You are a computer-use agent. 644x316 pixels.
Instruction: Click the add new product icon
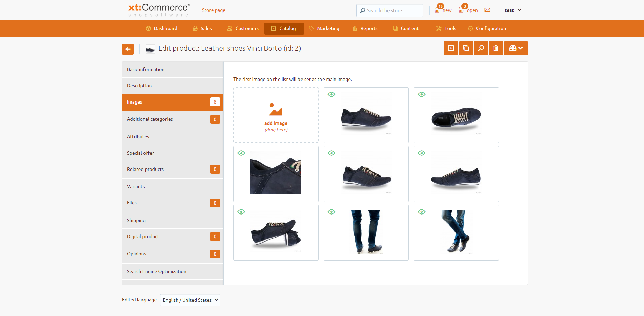pyautogui.click(x=450, y=48)
